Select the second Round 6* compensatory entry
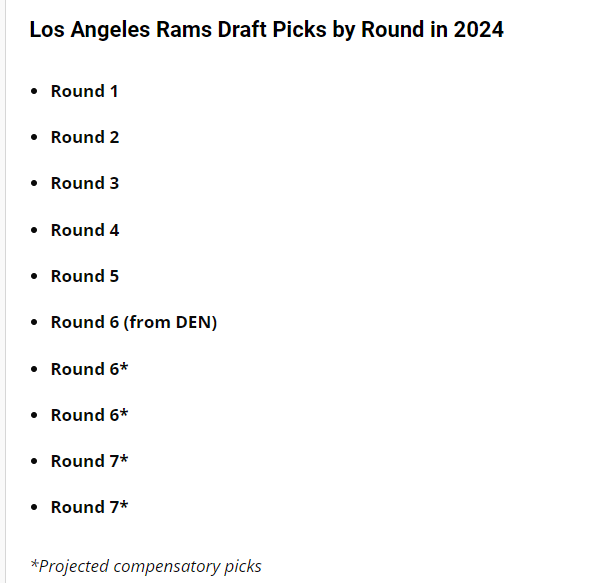The width and height of the screenshot is (597, 583). tap(89, 415)
